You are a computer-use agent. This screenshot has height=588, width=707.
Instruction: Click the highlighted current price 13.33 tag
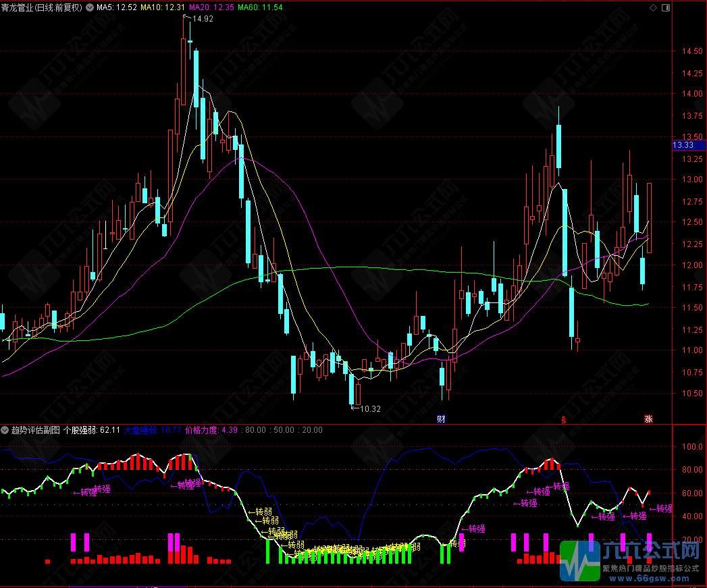688,145
